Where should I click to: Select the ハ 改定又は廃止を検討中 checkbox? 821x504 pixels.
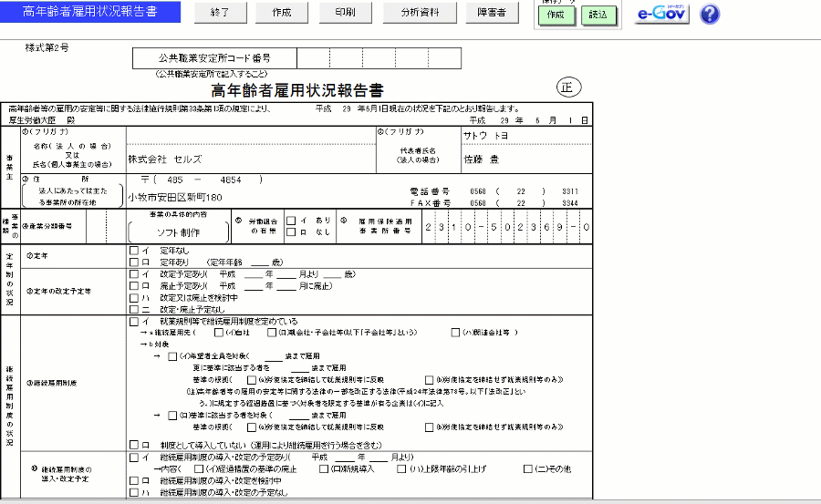pos(133,298)
